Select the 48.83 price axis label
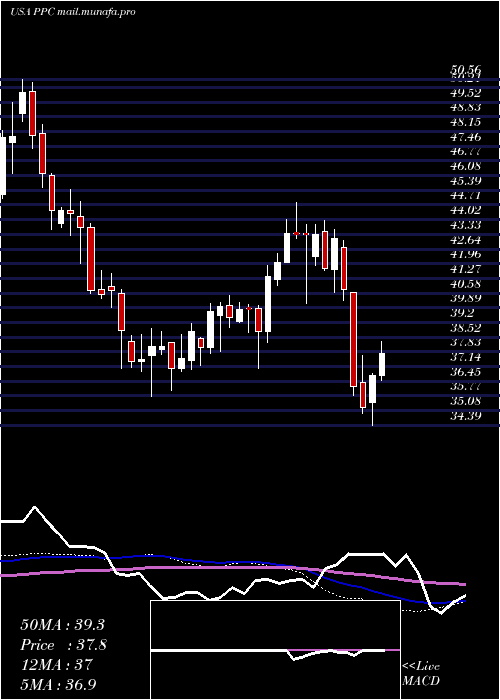Viewport: 500px width, 700px height. (466, 108)
